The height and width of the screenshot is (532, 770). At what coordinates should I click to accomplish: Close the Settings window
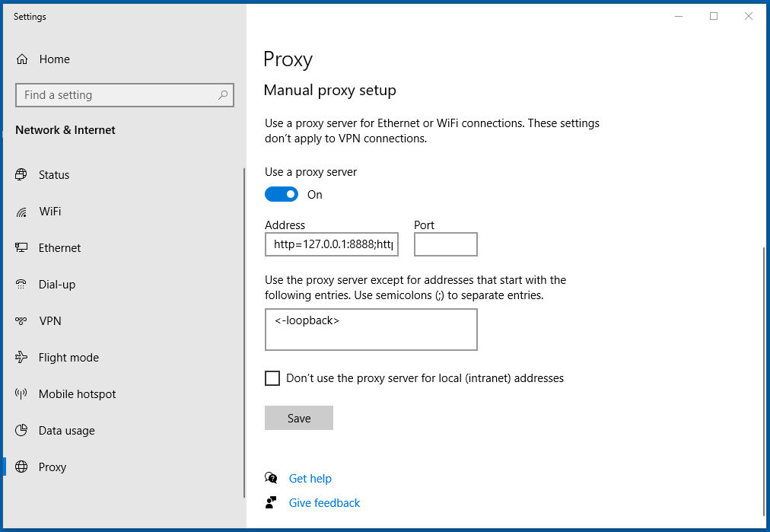coord(749,16)
